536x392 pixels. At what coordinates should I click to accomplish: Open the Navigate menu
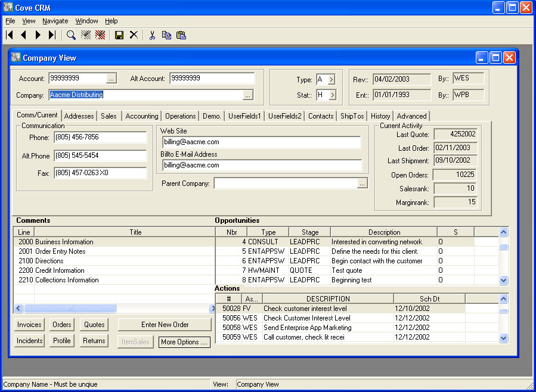pos(55,21)
